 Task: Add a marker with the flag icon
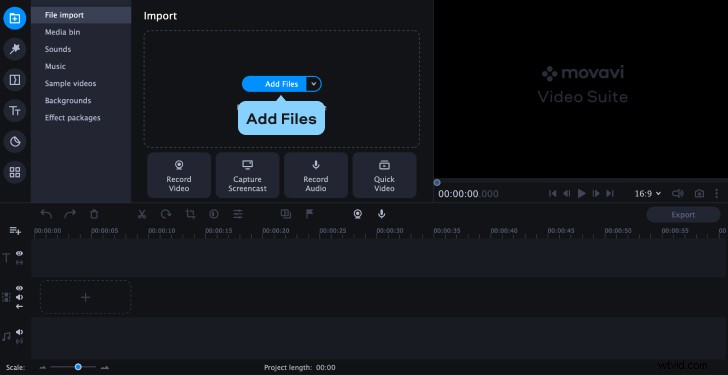310,214
